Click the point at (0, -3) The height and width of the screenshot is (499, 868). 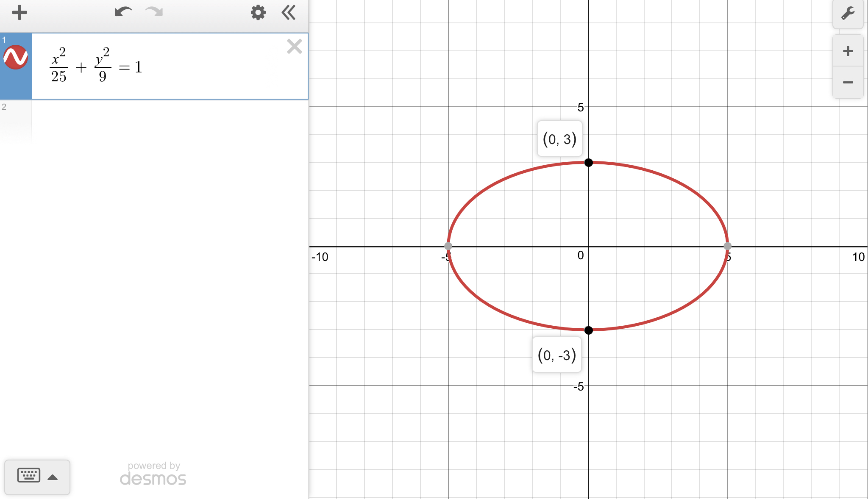tap(588, 330)
